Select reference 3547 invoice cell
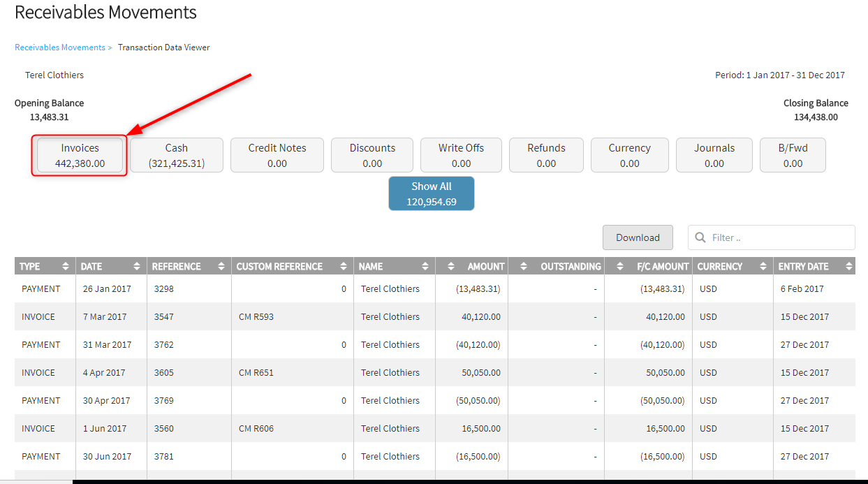The image size is (868, 484). tap(164, 316)
